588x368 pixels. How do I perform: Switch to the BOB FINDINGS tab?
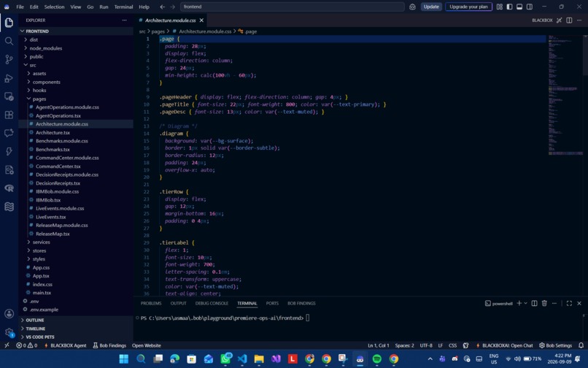(x=301, y=303)
